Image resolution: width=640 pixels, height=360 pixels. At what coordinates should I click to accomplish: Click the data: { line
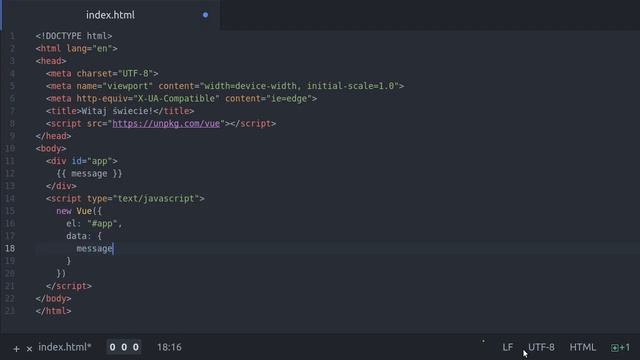pyautogui.click(x=84, y=236)
